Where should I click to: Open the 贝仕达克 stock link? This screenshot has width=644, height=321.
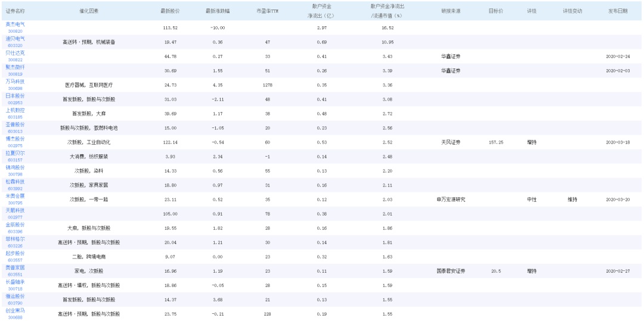pyautogui.click(x=15, y=53)
